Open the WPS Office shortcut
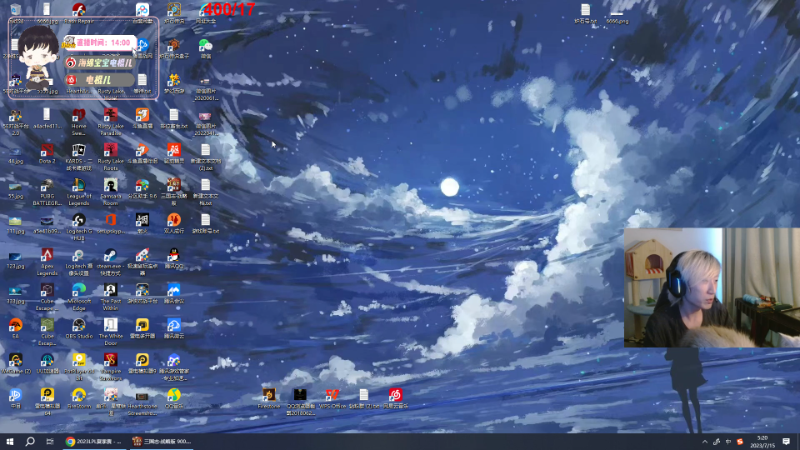The width and height of the screenshot is (800, 450). [332, 395]
